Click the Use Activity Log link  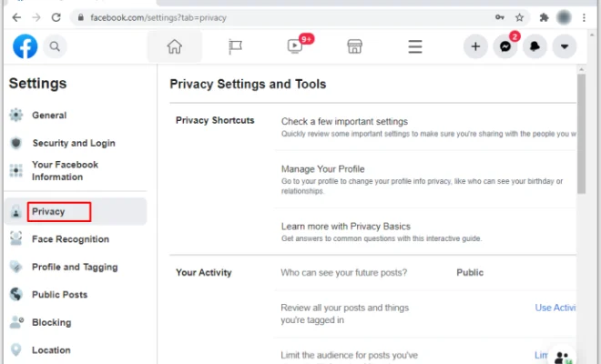pyautogui.click(x=555, y=308)
